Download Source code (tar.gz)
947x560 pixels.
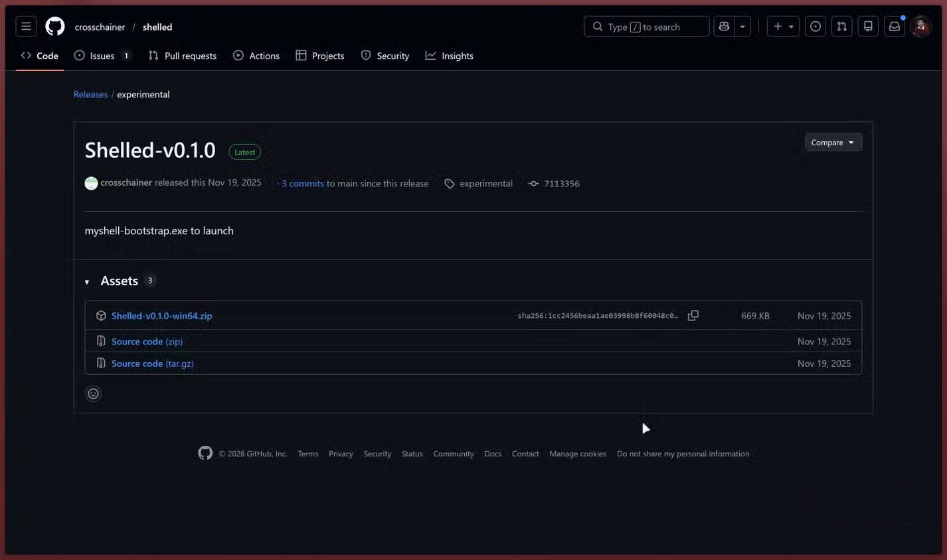153,364
